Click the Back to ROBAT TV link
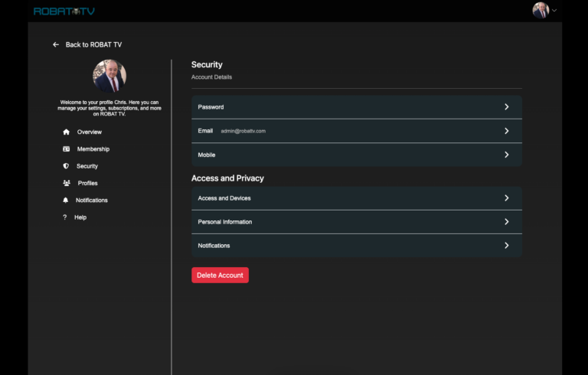 click(x=93, y=44)
